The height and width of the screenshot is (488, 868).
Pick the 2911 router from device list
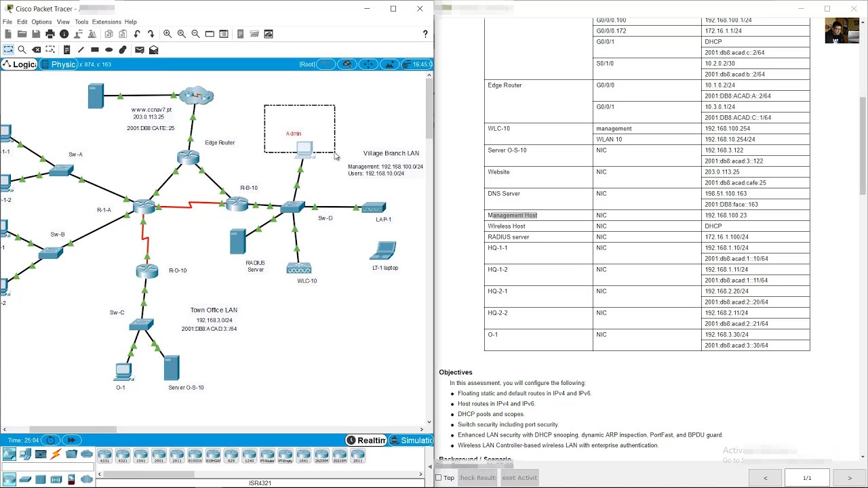pos(177,455)
